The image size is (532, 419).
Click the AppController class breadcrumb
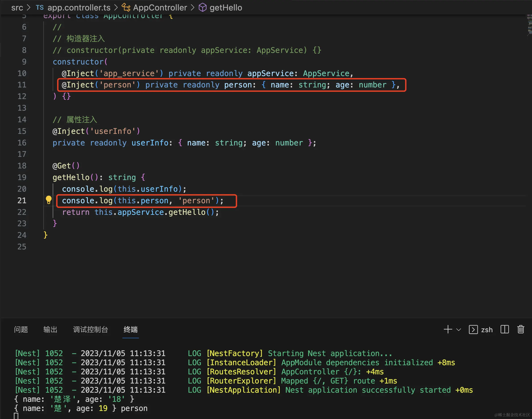click(x=160, y=8)
